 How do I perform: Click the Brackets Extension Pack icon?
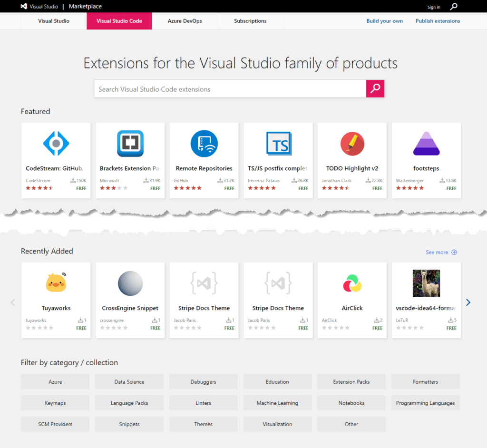coord(130,143)
